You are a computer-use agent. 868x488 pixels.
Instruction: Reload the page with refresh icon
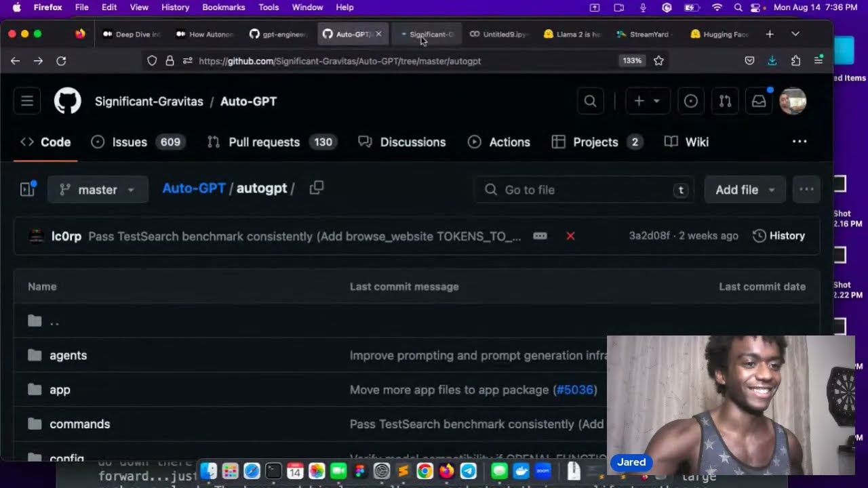[61, 61]
